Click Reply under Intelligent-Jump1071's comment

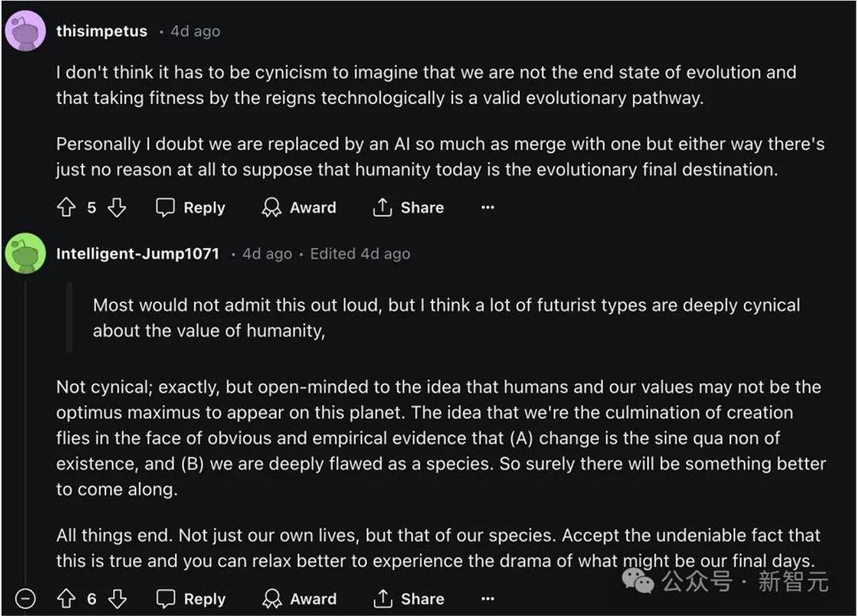click(x=190, y=599)
